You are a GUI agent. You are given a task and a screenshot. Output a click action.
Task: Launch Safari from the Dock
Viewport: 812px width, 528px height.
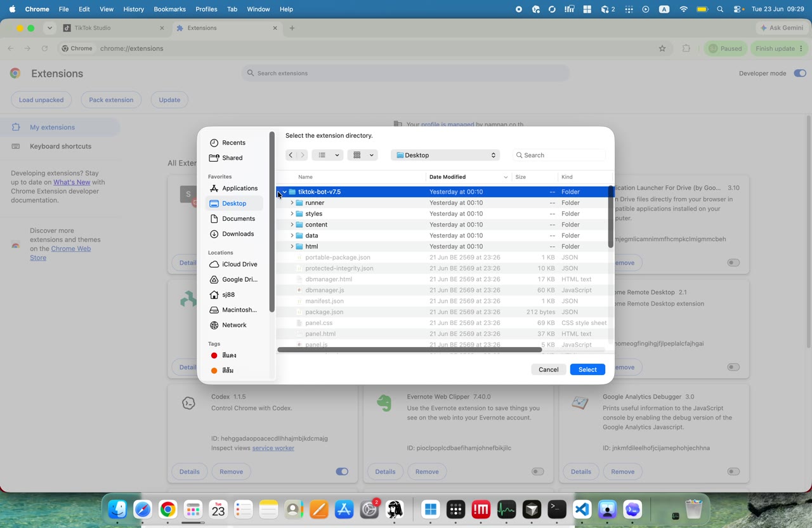point(143,509)
